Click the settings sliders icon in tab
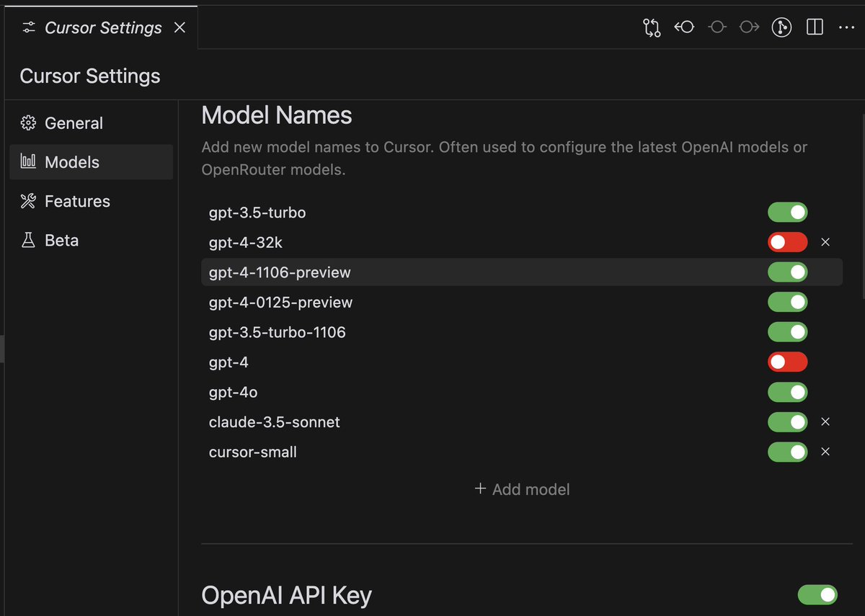 point(28,27)
